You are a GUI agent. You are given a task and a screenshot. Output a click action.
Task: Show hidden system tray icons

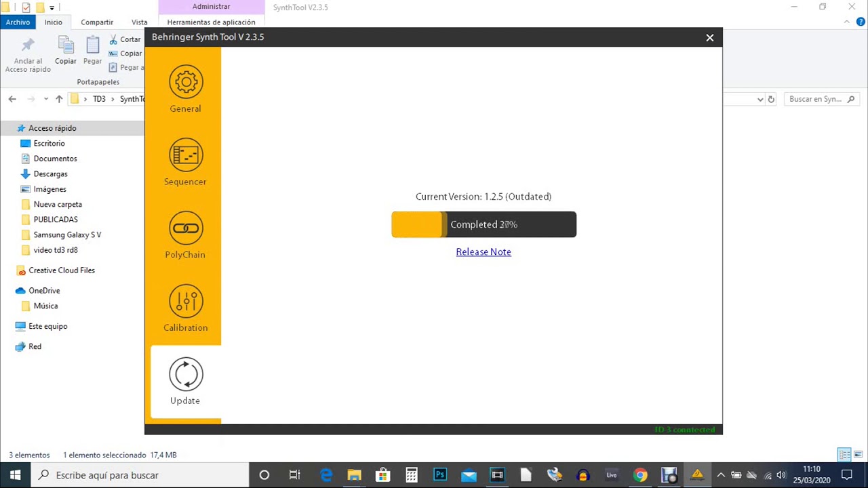720,474
